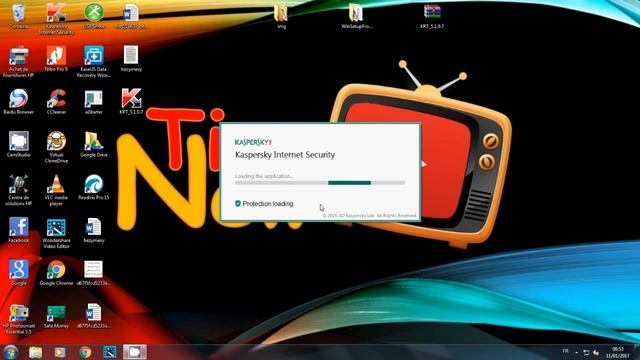Open Google Drive desktop shortcut
The height and width of the screenshot is (360, 640).
coord(94,144)
